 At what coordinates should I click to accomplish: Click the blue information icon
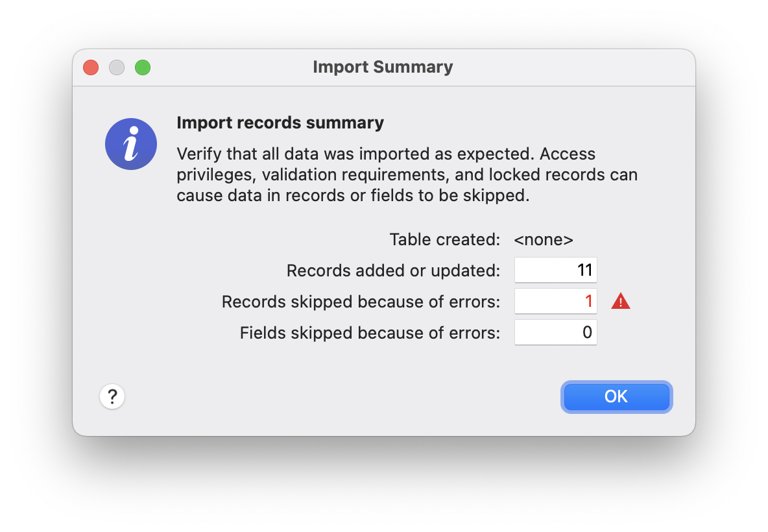[x=131, y=144]
